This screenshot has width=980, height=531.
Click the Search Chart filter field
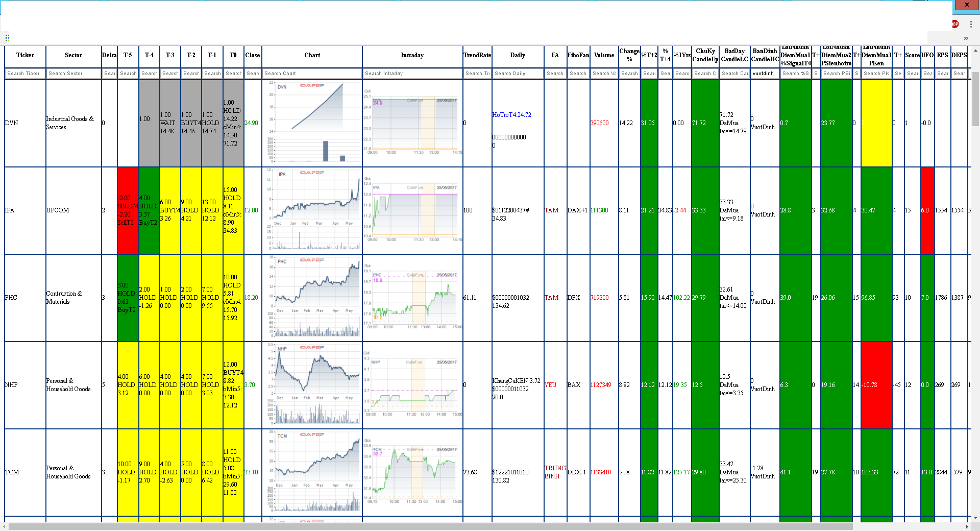pos(312,74)
